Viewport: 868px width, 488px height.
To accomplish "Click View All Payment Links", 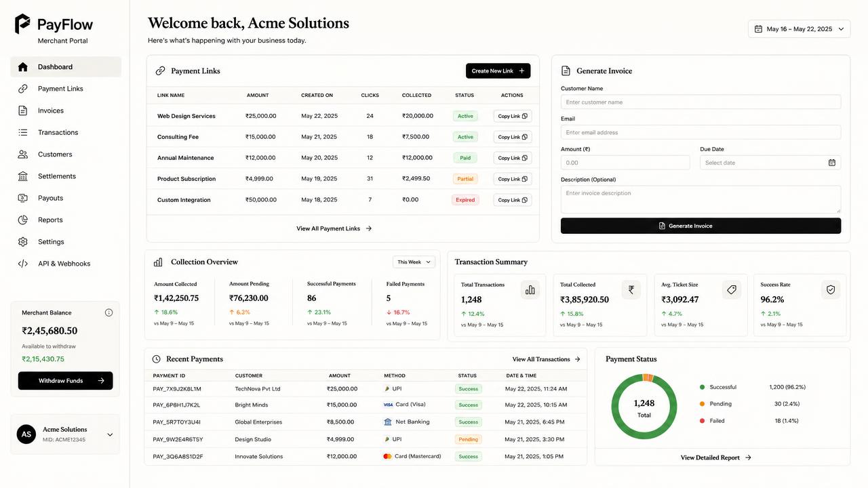I will point(334,228).
